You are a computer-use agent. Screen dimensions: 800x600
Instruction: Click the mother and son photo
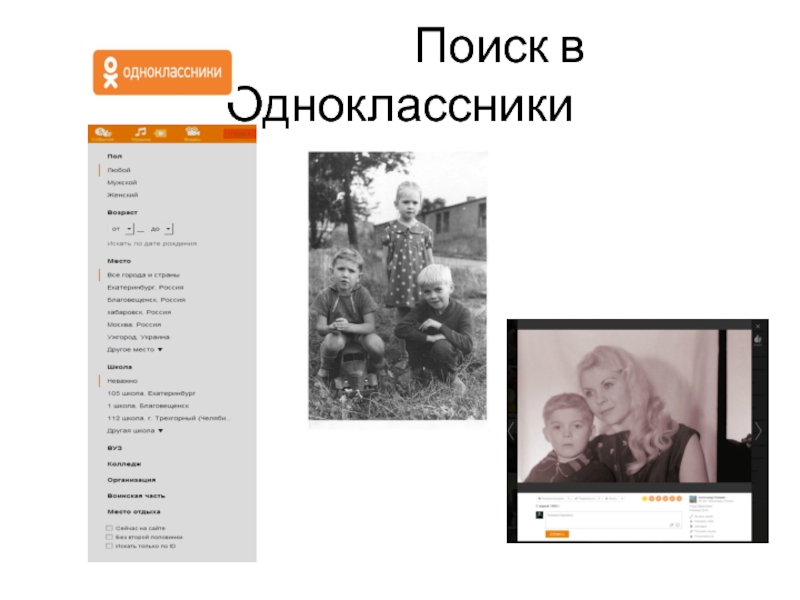point(634,406)
